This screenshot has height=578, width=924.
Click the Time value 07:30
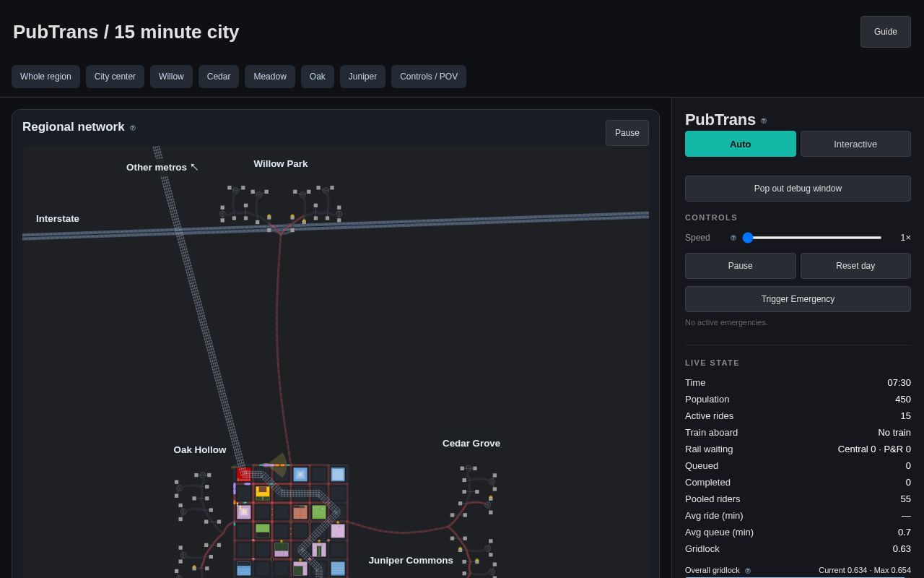[899, 383]
